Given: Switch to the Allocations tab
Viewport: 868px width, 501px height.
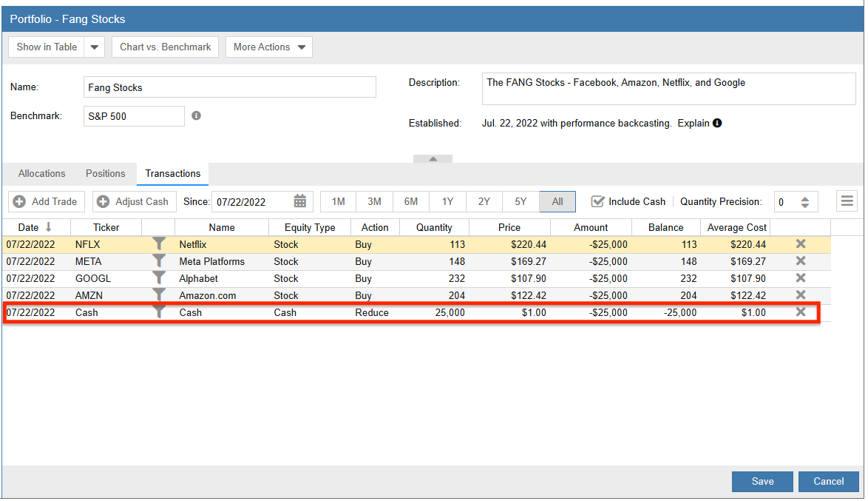Looking at the screenshot, I should [x=42, y=174].
